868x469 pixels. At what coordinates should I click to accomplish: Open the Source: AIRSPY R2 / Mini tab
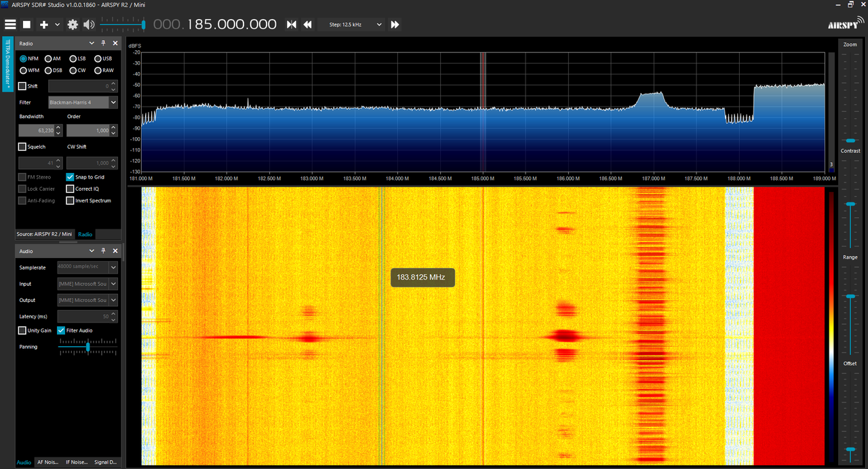click(x=45, y=234)
